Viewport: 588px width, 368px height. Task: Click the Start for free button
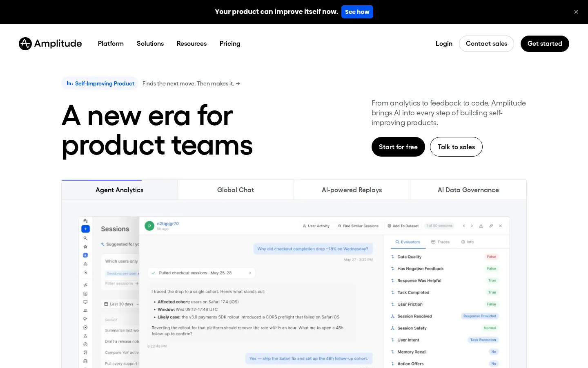[x=398, y=147]
